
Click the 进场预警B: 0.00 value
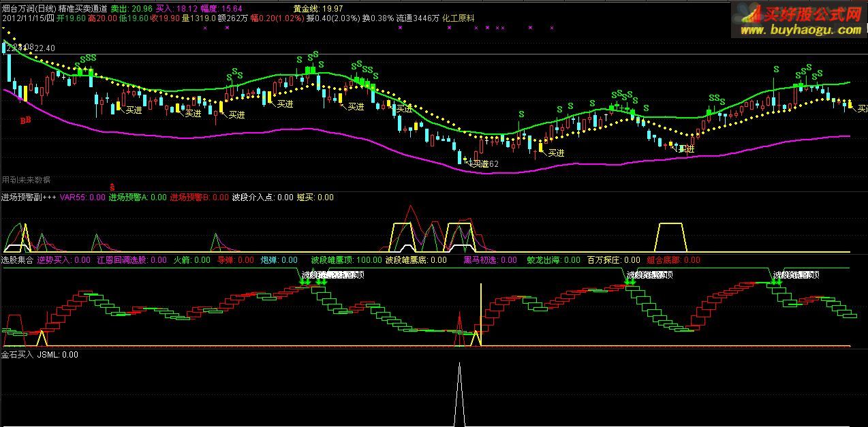(x=199, y=197)
